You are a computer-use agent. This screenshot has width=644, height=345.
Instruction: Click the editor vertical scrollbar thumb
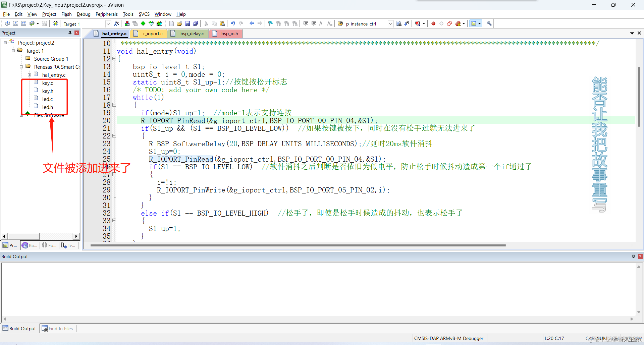pos(639,97)
